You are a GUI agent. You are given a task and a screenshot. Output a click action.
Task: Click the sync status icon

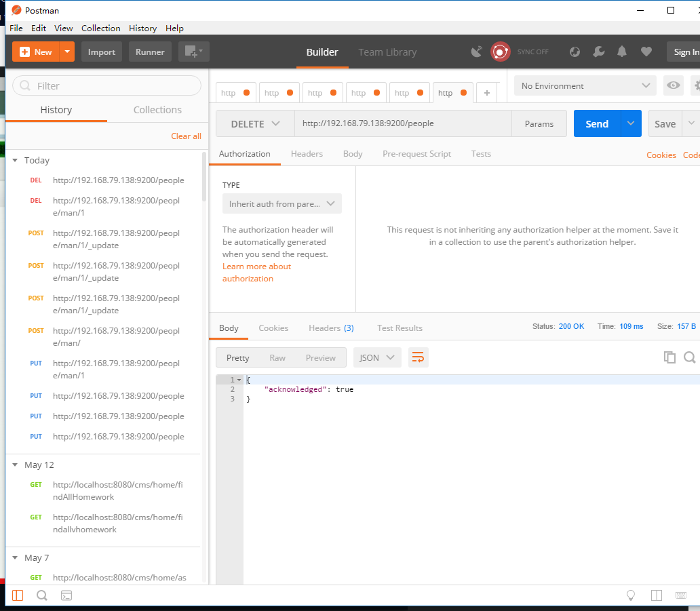click(x=501, y=52)
